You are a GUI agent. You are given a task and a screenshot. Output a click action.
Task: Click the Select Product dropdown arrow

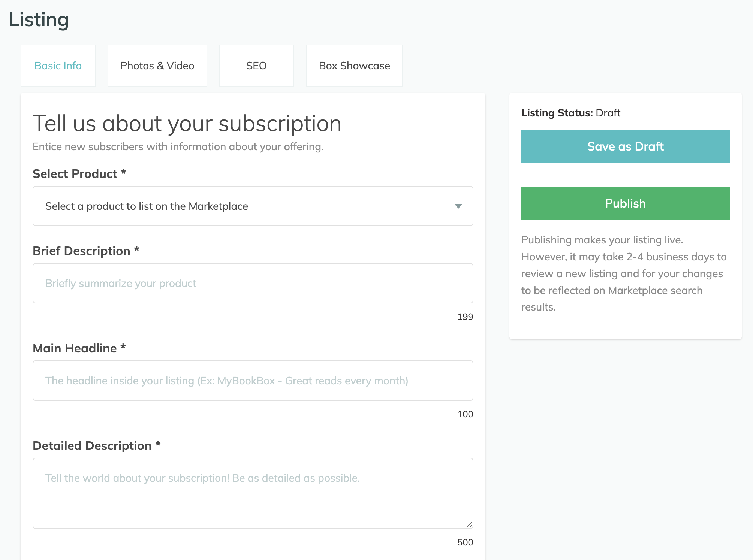pyautogui.click(x=458, y=206)
